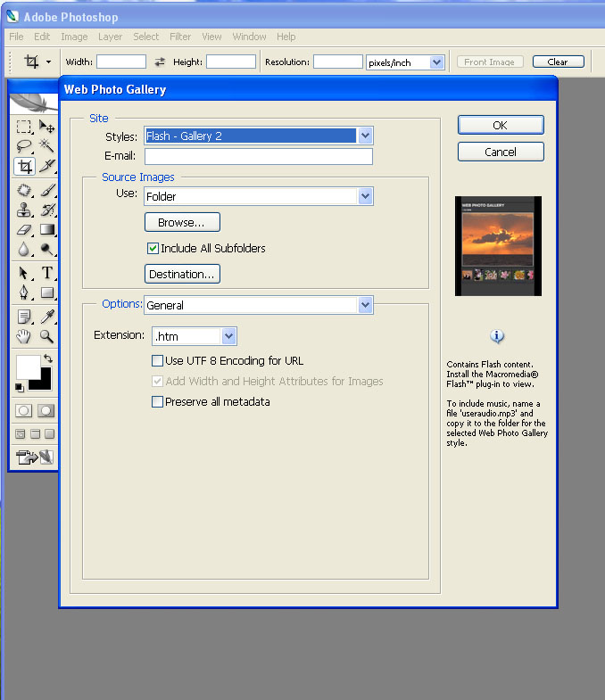Select the Path Selection tool

pos(24,273)
